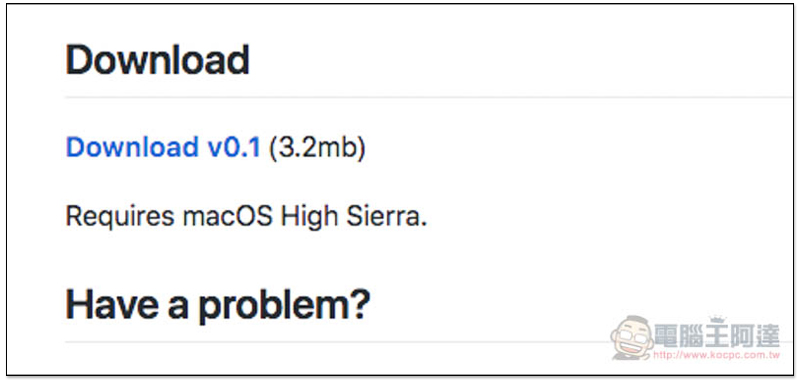Click the Have a problem? heading
800x380 pixels.
(217, 305)
